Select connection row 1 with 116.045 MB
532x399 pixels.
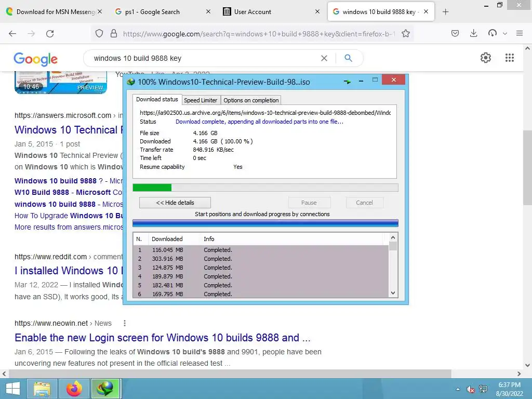[261, 250]
